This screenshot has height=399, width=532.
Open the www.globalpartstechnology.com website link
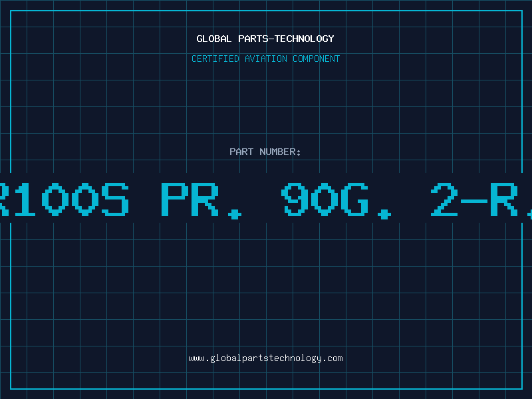tap(265, 358)
